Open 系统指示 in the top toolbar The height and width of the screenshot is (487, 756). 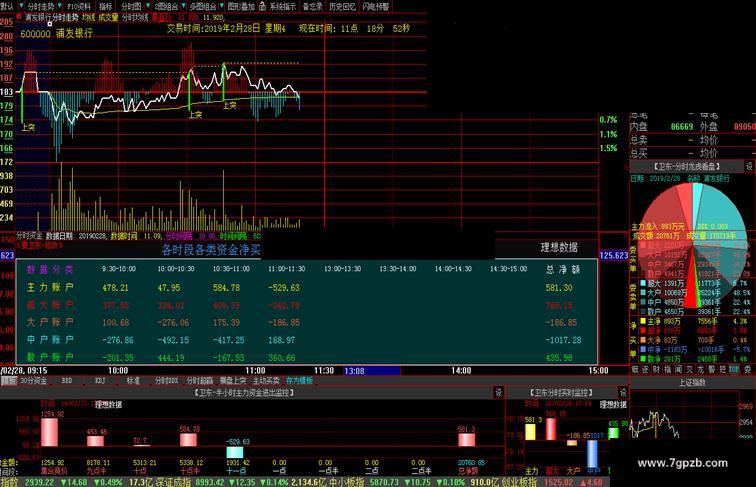pyautogui.click(x=283, y=7)
